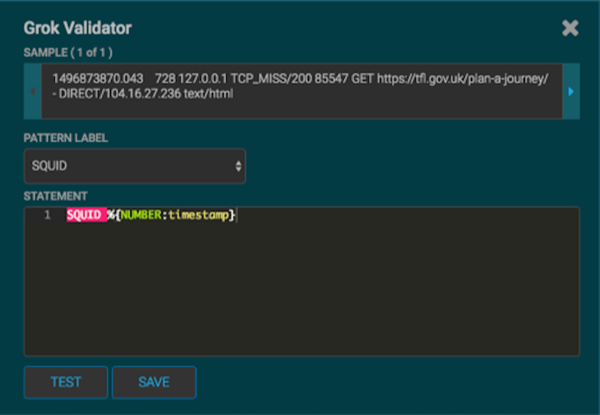Click the timestamp field name in statement
The height and width of the screenshot is (415, 600).
(199, 215)
